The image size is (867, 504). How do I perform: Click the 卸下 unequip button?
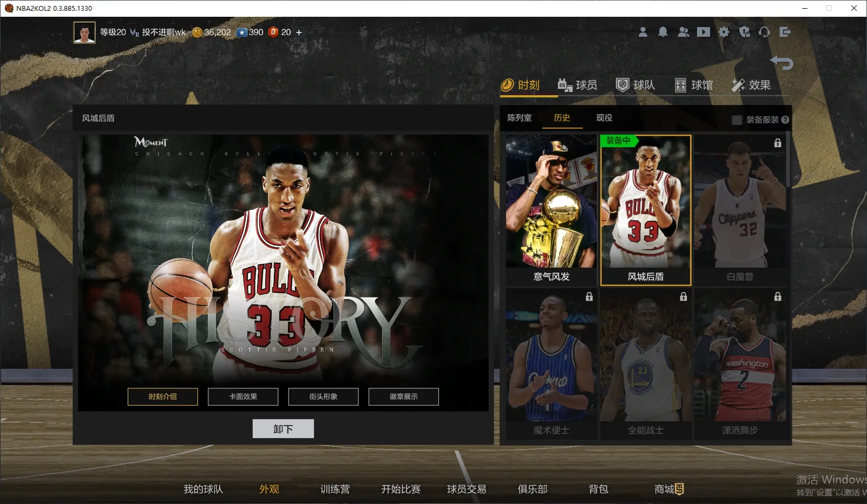(283, 429)
